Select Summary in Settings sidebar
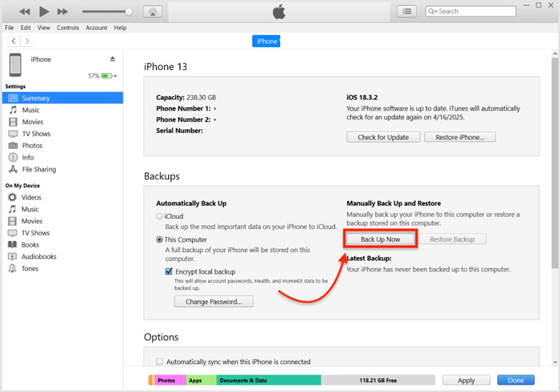Viewport: 560px width, 392px height. (62, 98)
